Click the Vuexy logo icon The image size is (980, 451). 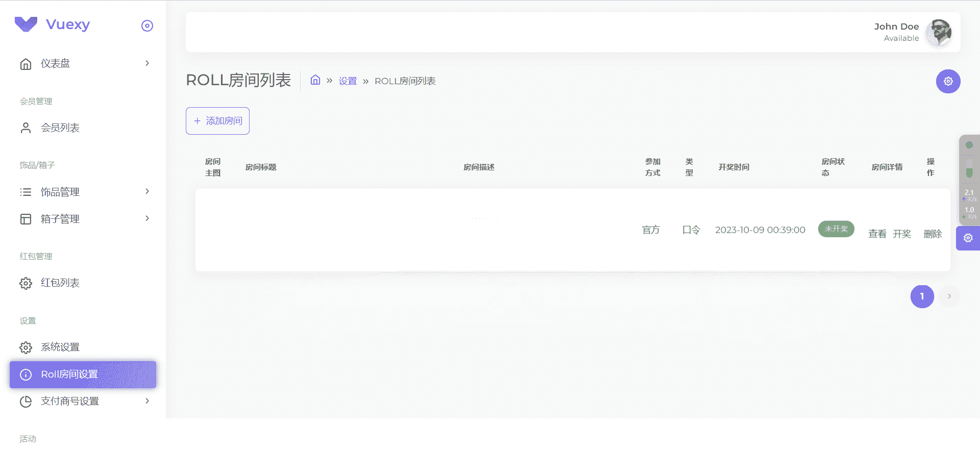[26, 24]
